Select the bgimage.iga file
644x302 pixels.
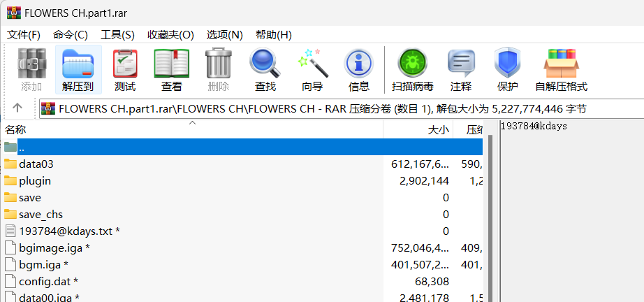tap(49, 247)
